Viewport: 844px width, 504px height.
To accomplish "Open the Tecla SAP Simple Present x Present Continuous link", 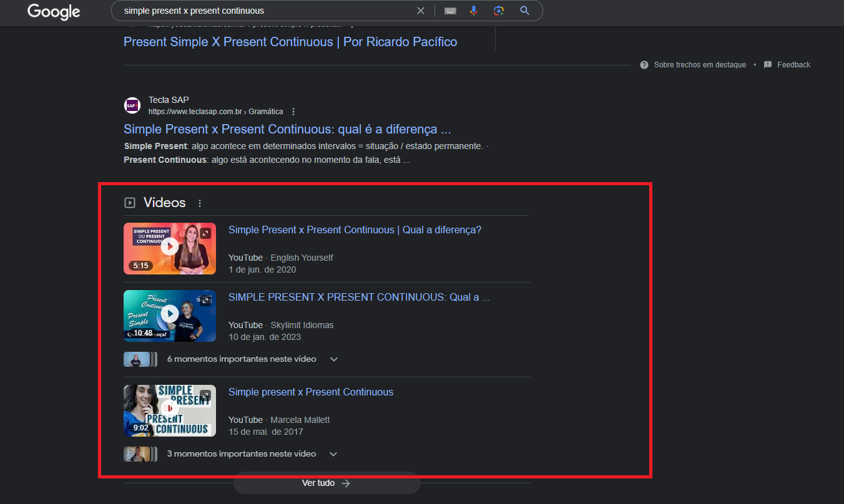I will click(x=287, y=129).
